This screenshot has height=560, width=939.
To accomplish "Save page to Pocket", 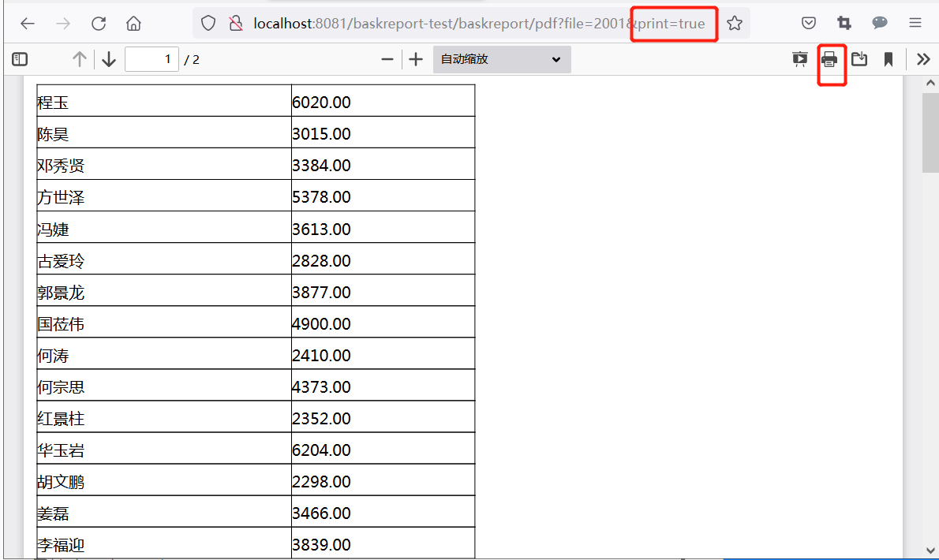I will click(809, 24).
